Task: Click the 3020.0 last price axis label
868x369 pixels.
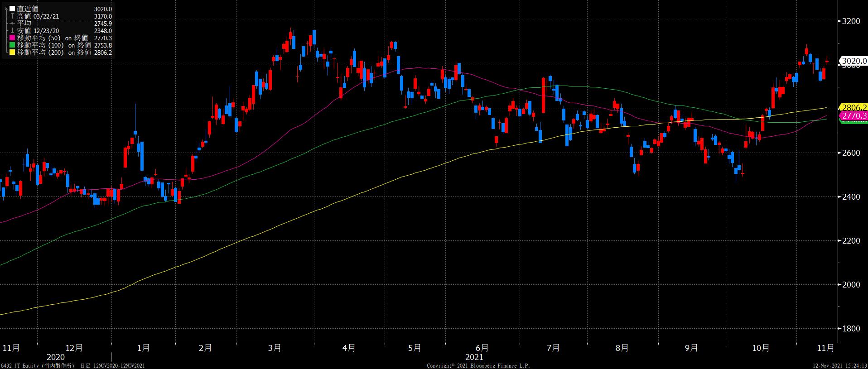Action: 853,61
